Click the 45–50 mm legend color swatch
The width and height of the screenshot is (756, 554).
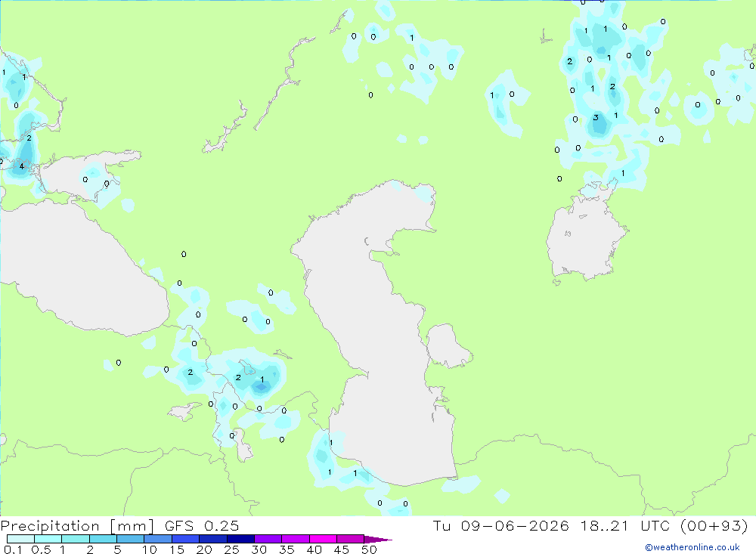coord(351,539)
